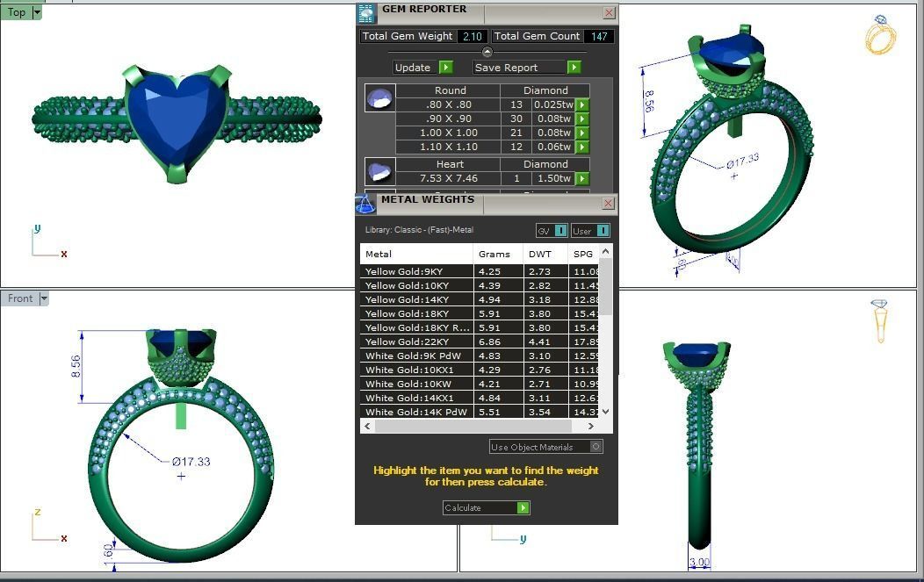Image resolution: width=924 pixels, height=582 pixels.
Task: Select the White Gold:14KX1 row
Action: [479, 399]
